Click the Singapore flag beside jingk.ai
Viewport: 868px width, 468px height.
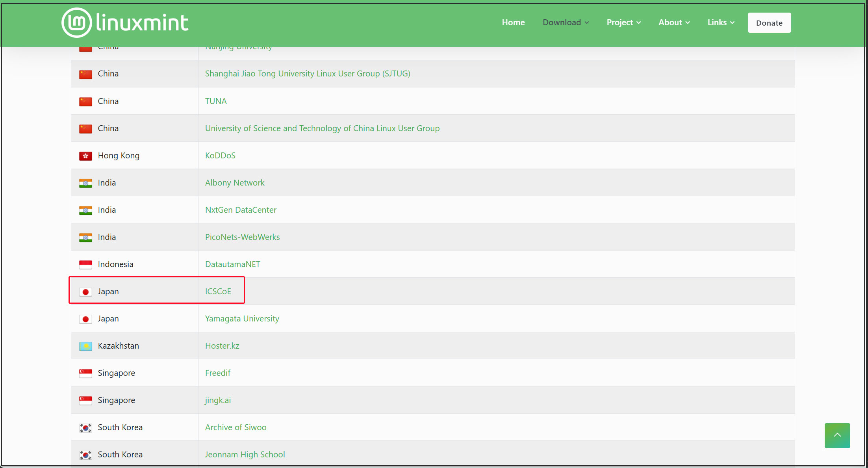pyautogui.click(x=85, y=401)
